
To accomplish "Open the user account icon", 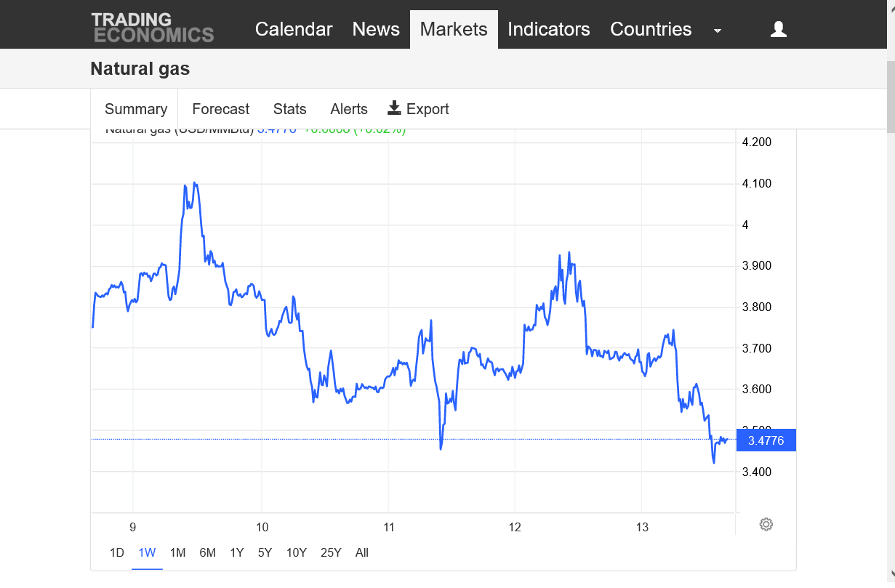I will pos(779,29).
